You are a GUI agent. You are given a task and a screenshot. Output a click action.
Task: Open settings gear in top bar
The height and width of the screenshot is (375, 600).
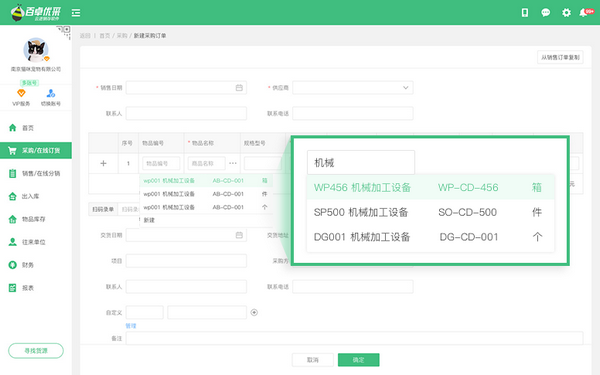(566, 13)
